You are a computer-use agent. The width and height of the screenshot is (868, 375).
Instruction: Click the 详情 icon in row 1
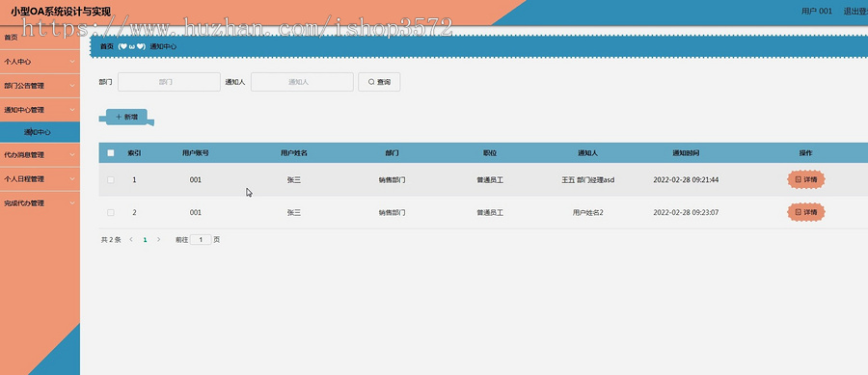tap(798, 179)
